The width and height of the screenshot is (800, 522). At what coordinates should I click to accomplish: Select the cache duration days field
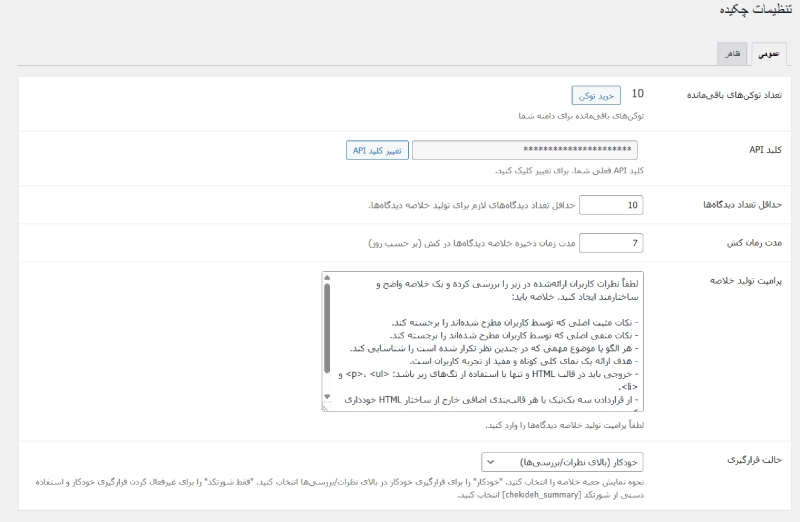coord(611,242)
